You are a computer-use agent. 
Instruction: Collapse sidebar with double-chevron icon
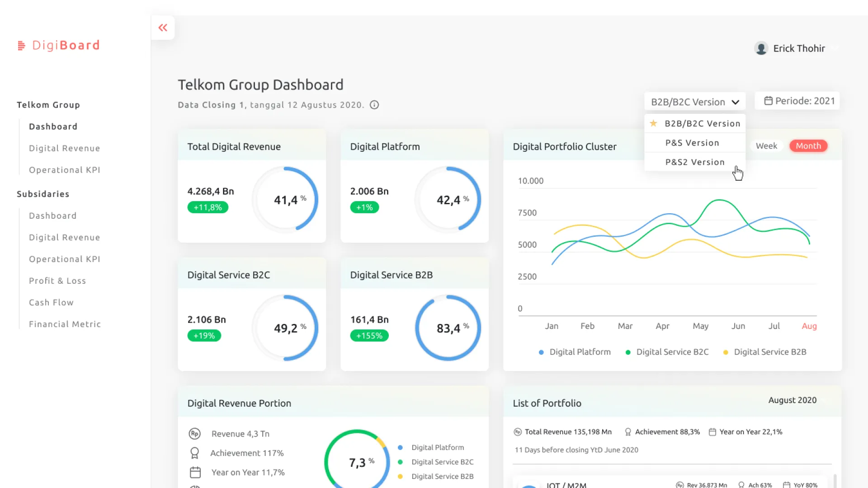163,28
